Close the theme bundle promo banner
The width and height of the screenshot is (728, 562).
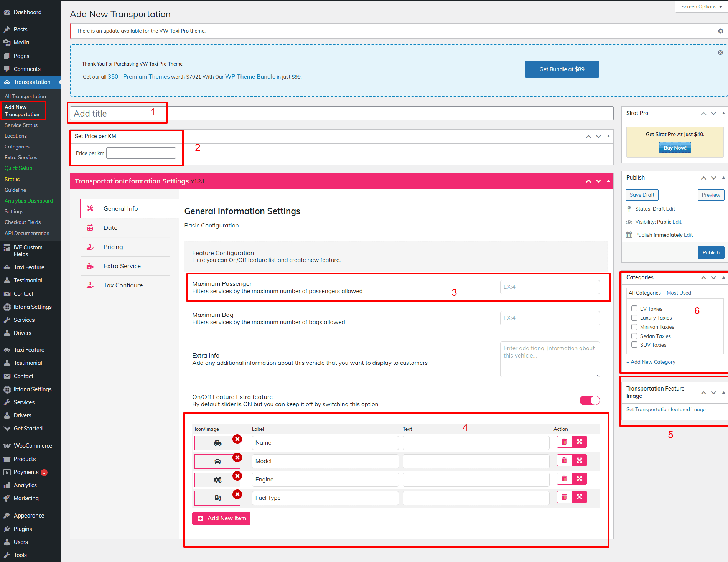coord(720,53)
